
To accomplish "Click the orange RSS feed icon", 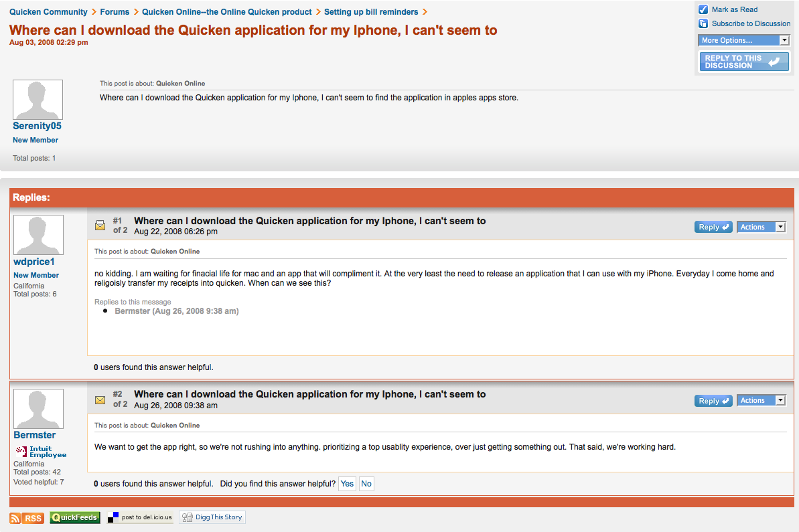I will [x=15, y=518].
